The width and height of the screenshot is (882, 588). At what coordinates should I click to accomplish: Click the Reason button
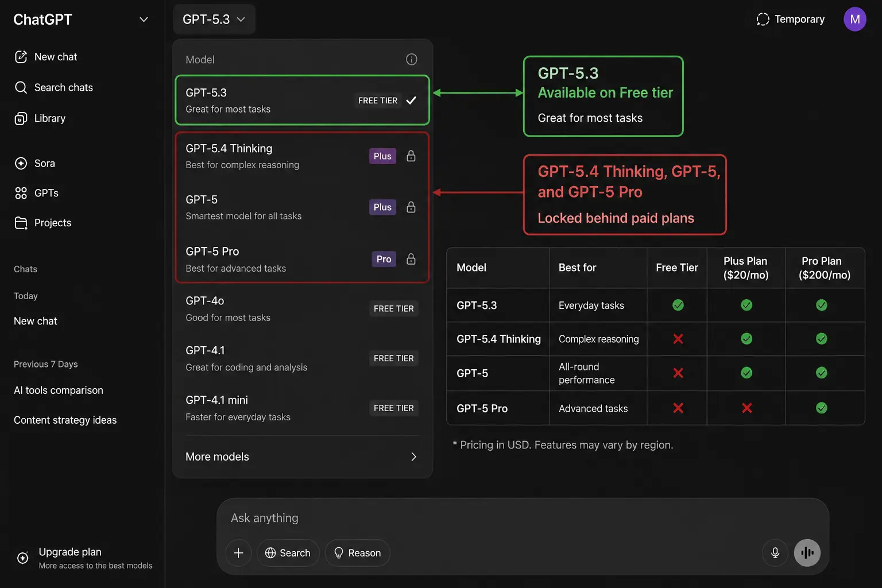(357, 553)
